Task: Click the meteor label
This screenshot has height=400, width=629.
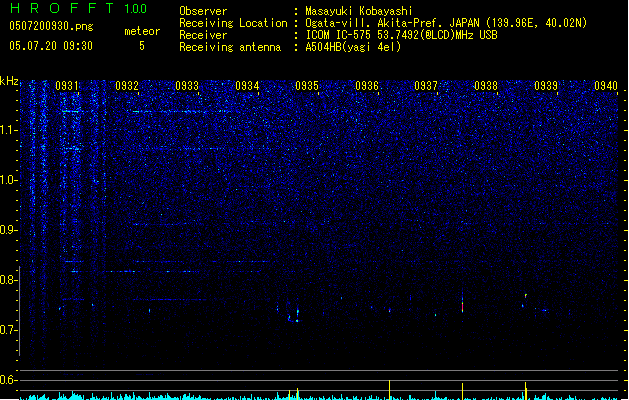Action: coord(142,31)
